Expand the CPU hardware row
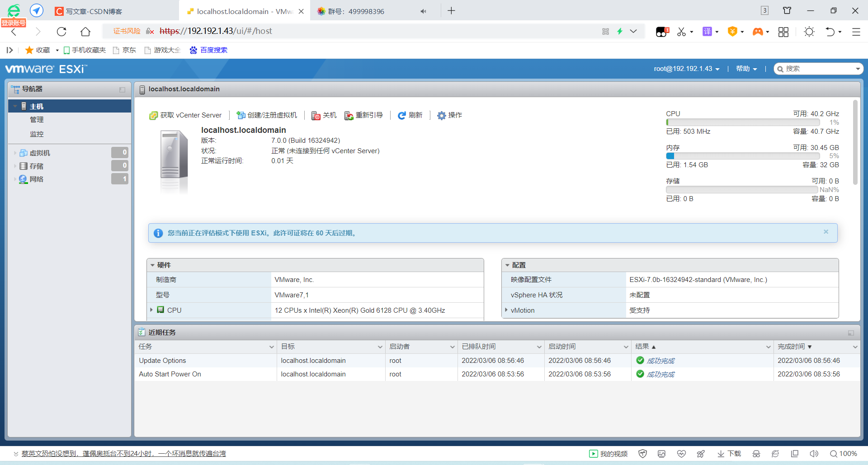The width and height of the screenshot is (868, 465). pyautogui.click(x=151, y=310)
